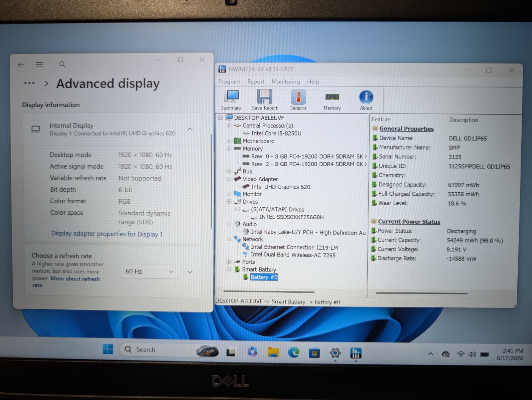Collapse the Internal Display section chevron
532x400 pixels.
pyautogui.click(x=190, y=129)
